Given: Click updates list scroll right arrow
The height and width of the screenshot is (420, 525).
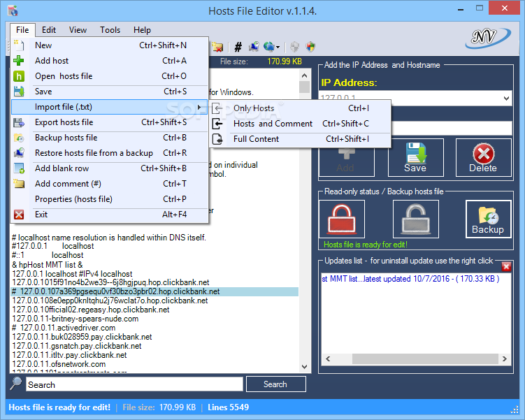Looking at the screenshot, I should coord(505,359).
